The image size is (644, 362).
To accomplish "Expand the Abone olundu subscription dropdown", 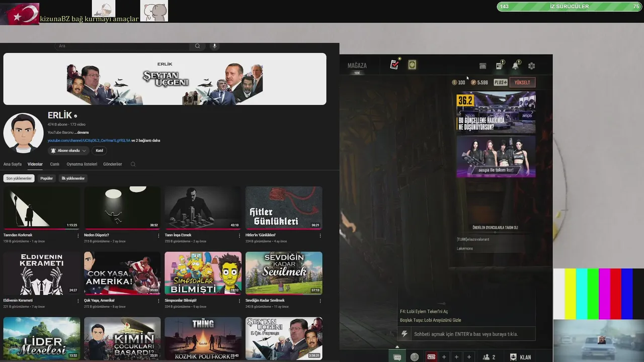I will pos(68,150).
